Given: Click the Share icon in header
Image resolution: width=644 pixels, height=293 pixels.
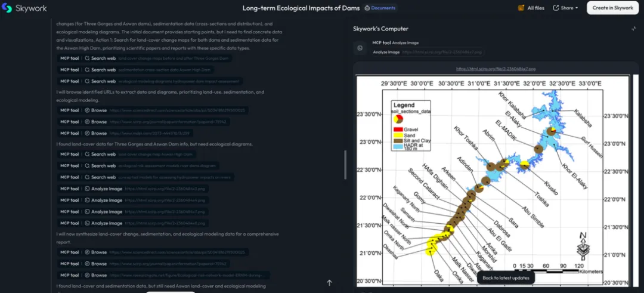Looking at the screenshot, I should (x=556, y=8).
